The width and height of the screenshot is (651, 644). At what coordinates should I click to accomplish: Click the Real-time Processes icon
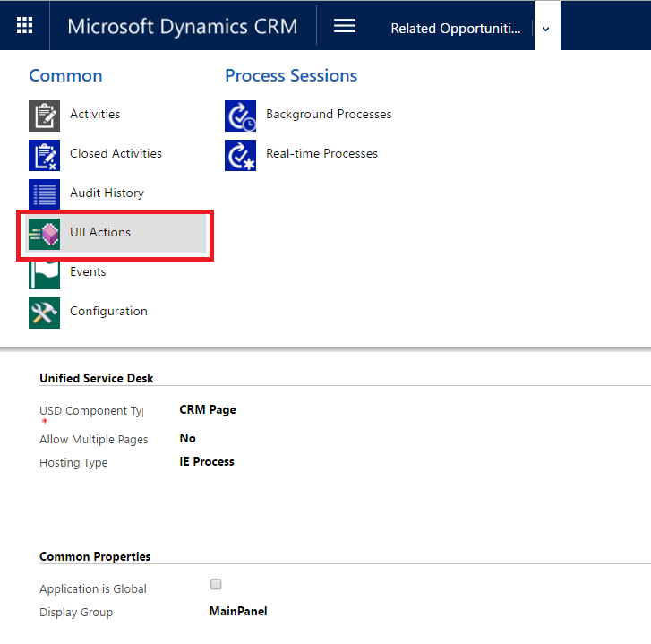click(x=240, y=155)
